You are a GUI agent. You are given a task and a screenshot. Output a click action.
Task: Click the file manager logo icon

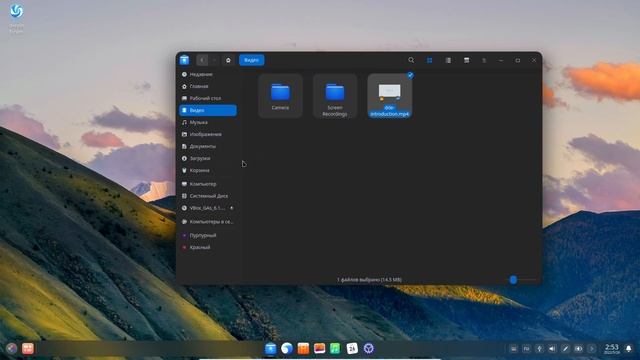[184, 60]
